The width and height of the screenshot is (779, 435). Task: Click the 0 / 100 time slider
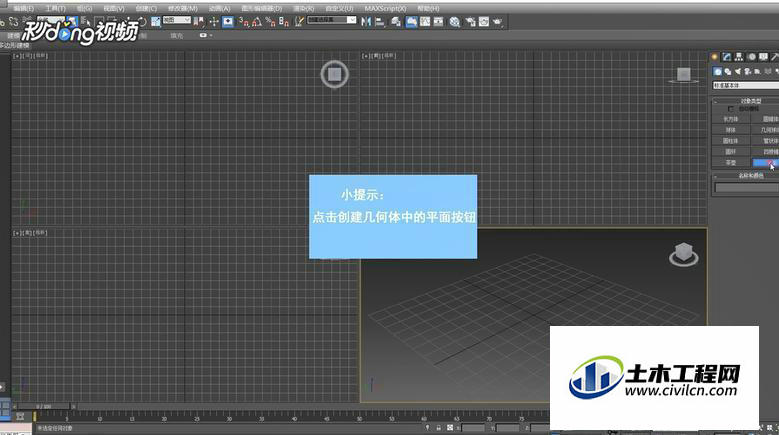click(44, 406)
